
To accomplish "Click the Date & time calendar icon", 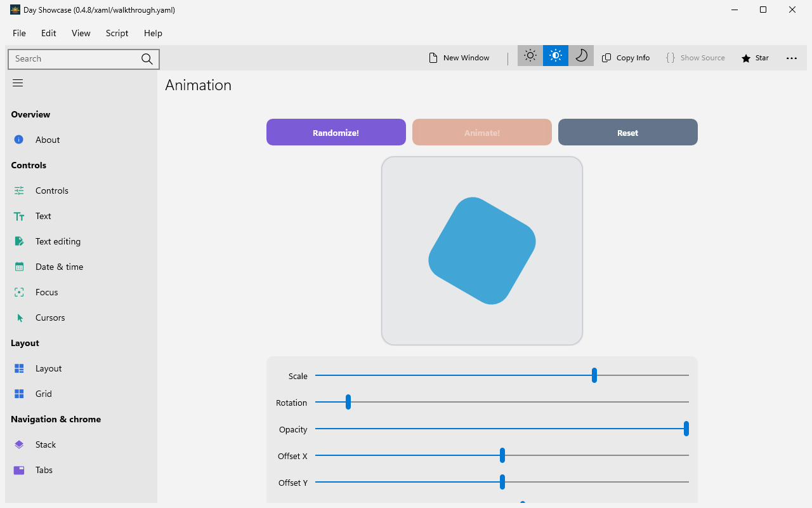I will pyautogui.click(x=19, y=267).
